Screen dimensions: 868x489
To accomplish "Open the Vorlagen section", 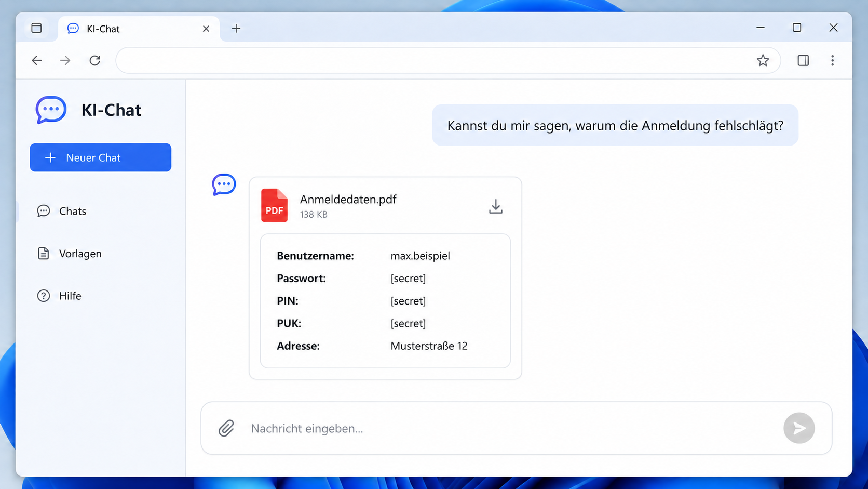I will 70,254.
